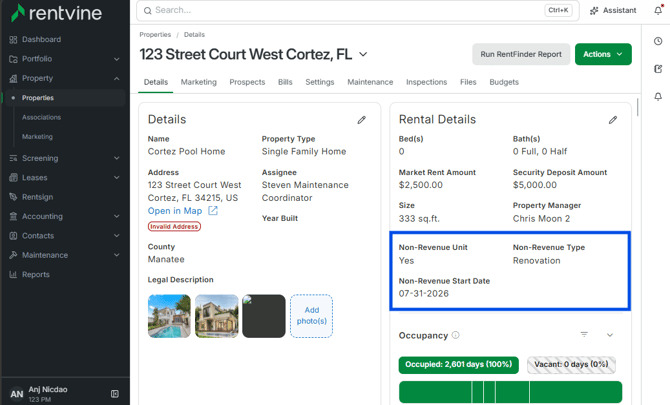Open the pool house photo thumbnail
The height and width of the screenshot is (405, 670).
169,316
